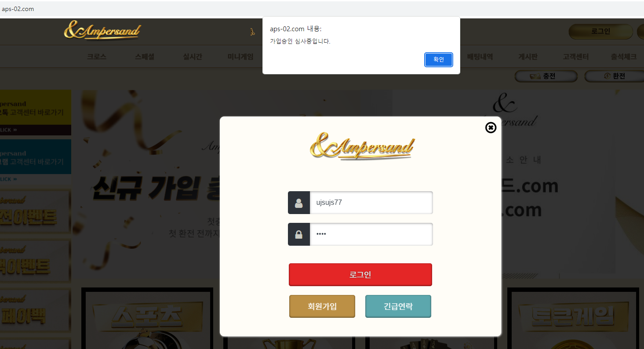The height and width of the screenshot is (349, 644).
Task: Open 회원가입 sign-up button
Action: [322, 306]
